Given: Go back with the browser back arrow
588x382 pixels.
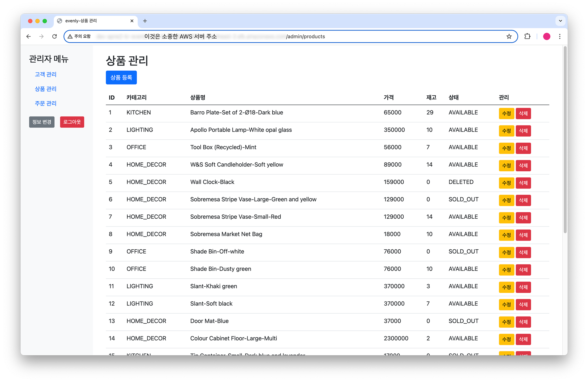Looking at the screenshot, I should (x=28, y=36).
